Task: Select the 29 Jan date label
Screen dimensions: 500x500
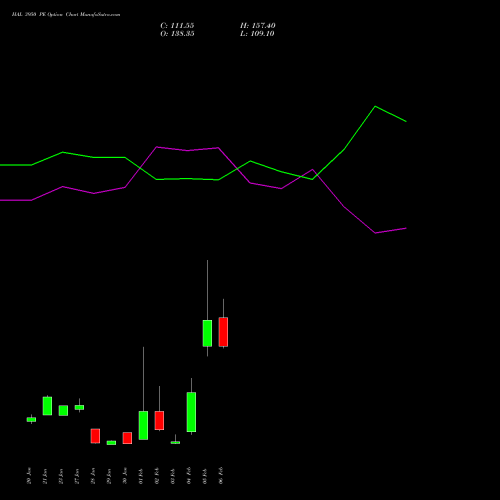Action: point(109,476)
